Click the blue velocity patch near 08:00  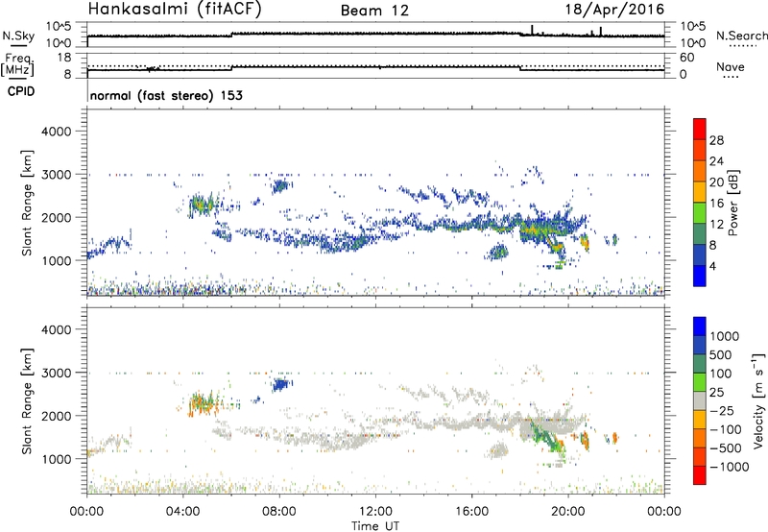click(280, 384)
